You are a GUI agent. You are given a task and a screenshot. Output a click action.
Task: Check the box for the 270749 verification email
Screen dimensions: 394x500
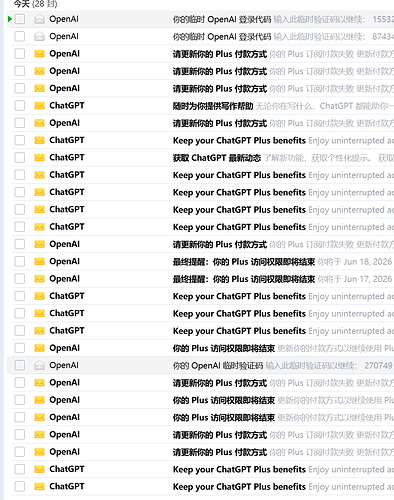tap(20, 365)
